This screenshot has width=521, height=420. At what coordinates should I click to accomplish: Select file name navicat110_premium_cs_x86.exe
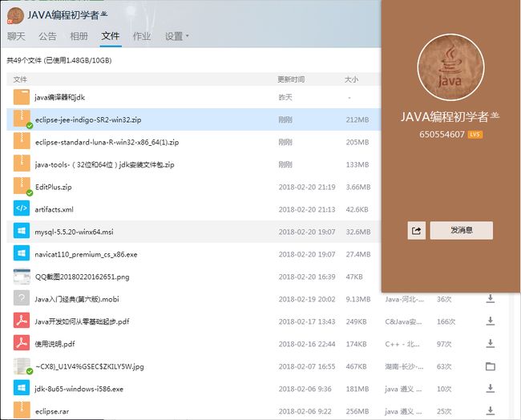coord(86,255)
